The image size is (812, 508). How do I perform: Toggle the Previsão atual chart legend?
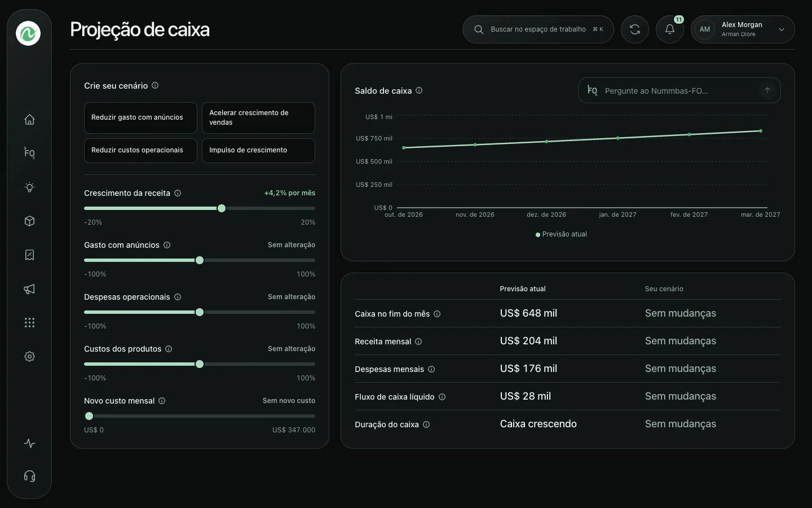point(561,234)
